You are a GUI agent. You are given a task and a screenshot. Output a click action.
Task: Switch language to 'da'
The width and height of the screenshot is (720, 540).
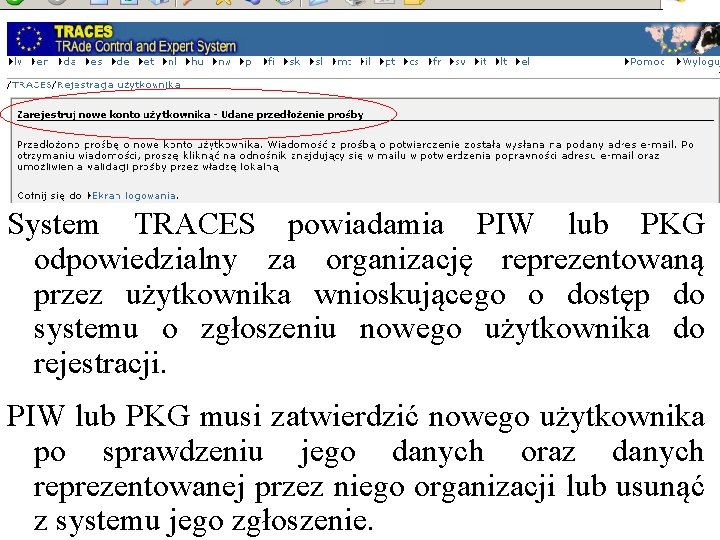click(67, 62)
